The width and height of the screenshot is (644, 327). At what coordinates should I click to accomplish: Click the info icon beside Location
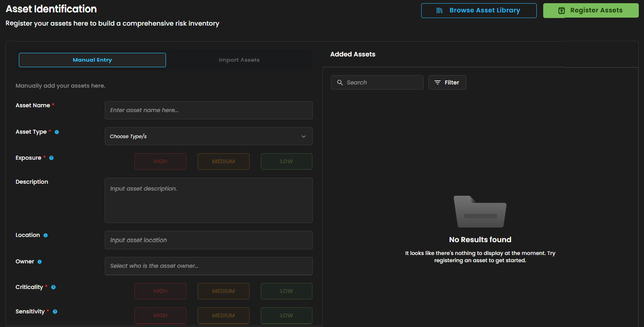pyautogui.click(x=46, y=235)
